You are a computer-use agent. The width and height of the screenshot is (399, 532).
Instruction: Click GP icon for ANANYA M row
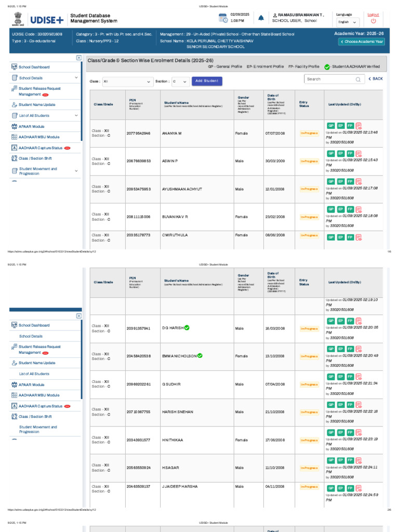click(x=331, y=126)
